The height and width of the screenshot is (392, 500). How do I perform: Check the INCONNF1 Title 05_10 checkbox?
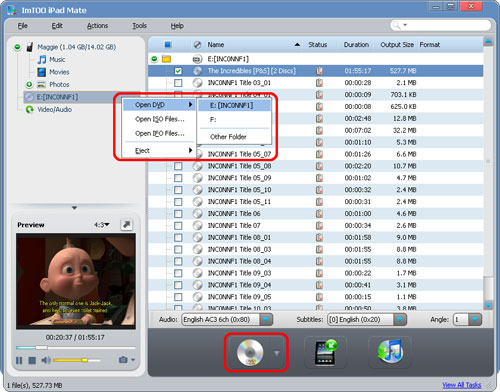(178, 190)
